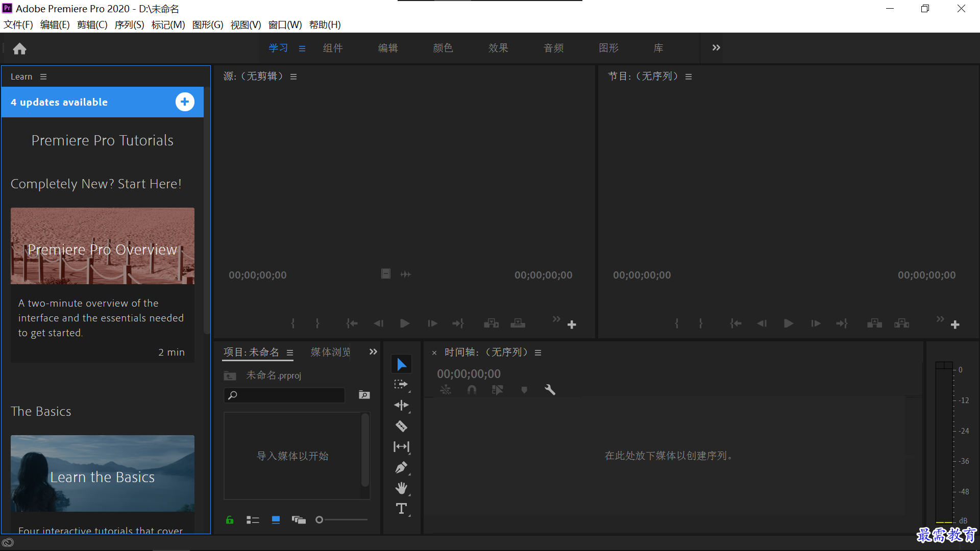Click the parent folder icon beside 未命名.prproj
The width and height of the screenshot is (980, 551).
(230, 376)
